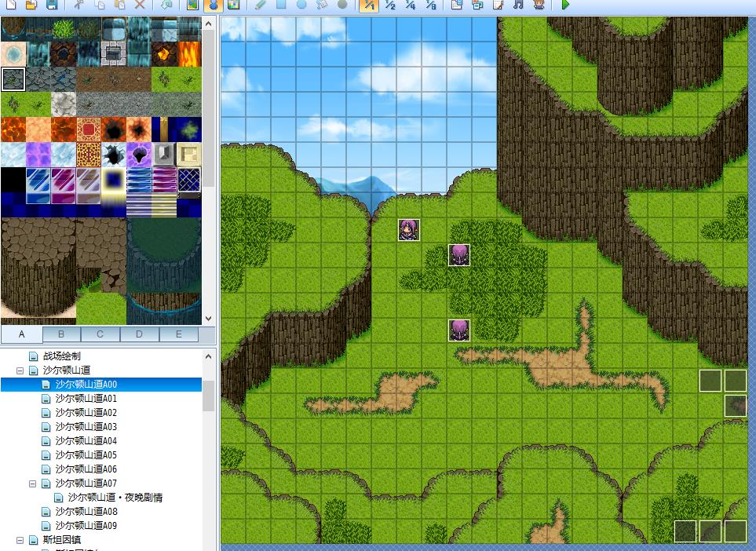Viewport: 756px width, 551px height.
Task: Open the Sound Test music note icon
Action: click(x=518, y=5)
